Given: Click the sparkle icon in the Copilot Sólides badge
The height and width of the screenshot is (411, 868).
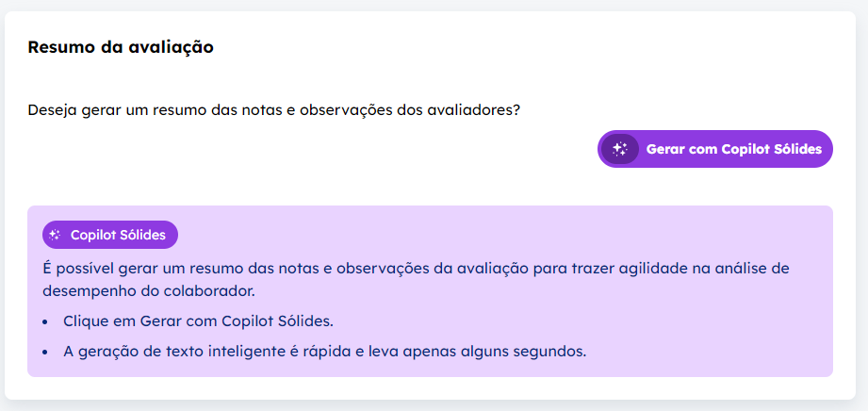Looking at the screenshot, I should click(x=55, y=235).
